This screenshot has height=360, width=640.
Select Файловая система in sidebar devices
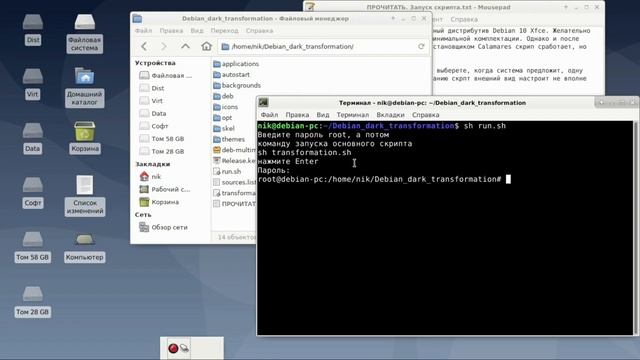point(166,76)
